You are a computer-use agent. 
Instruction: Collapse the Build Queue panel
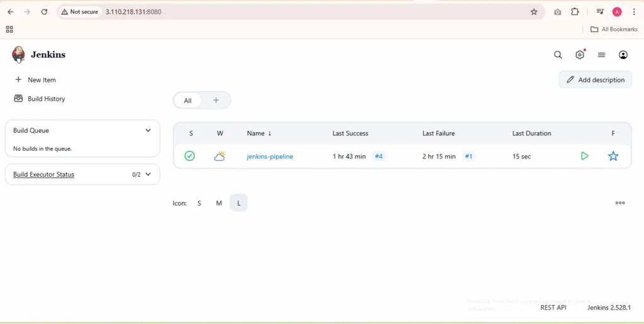point(148,130)
